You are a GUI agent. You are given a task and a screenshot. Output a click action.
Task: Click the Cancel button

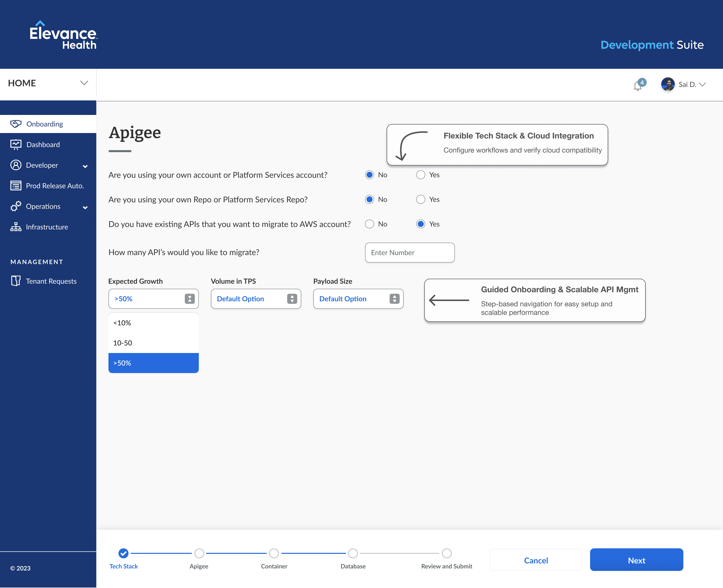[536, 560]
